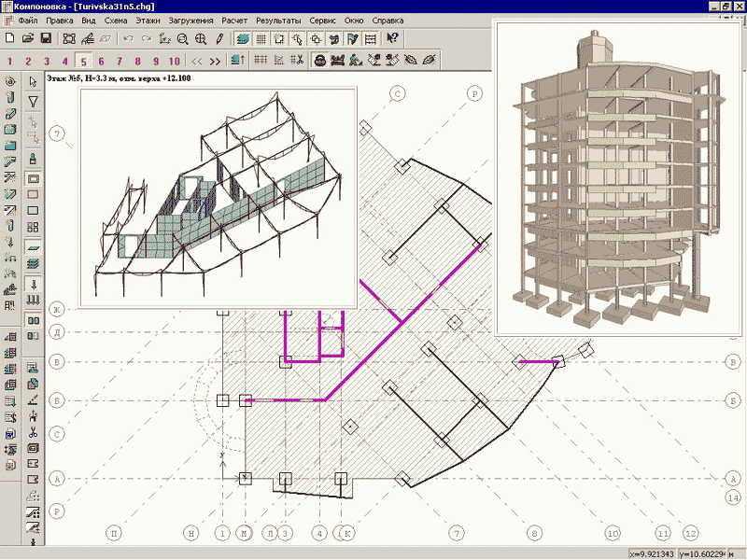Go to next floors with >> arrow
The image size is (747, 560).
[216, 62]
